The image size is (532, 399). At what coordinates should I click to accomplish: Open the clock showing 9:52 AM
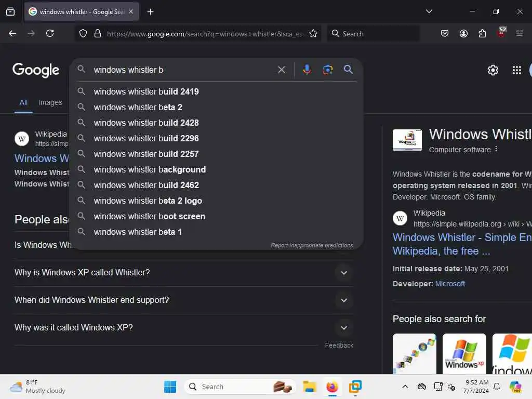tap(476, 387)
